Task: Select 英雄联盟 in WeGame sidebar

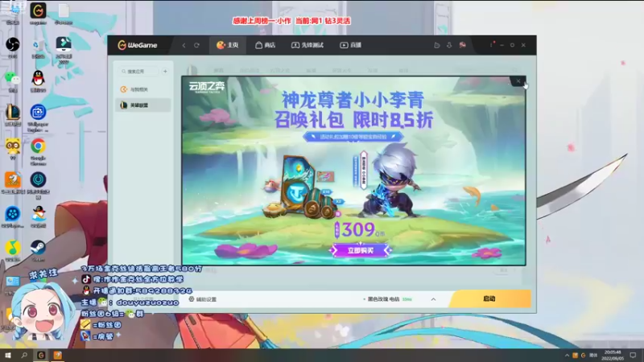Action: (x=143, y=105)
